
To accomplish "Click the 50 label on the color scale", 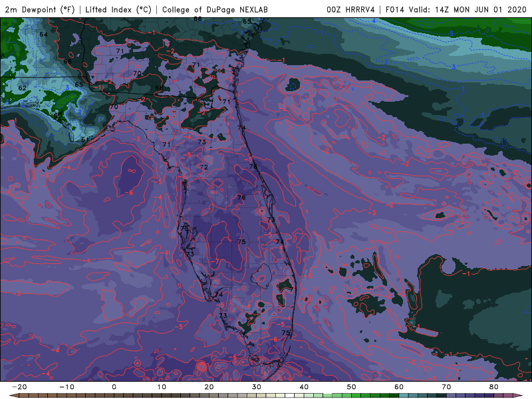I will [x=352, y=387].
